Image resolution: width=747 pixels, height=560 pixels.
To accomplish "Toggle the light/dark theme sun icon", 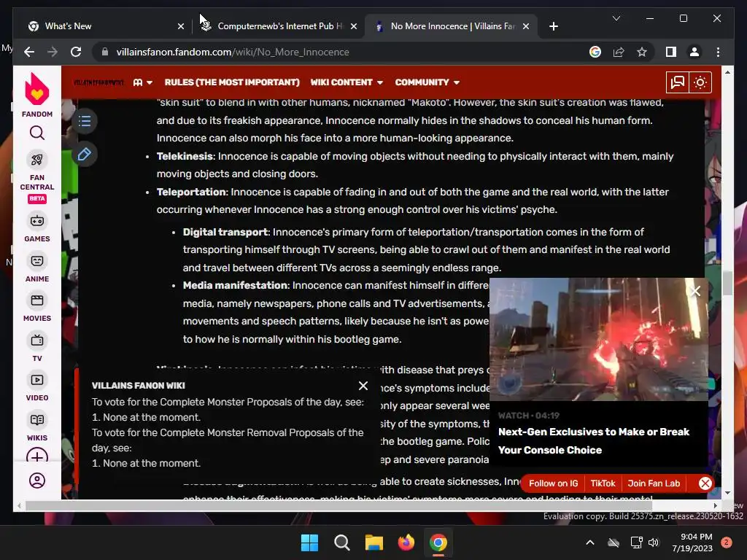I will [x=700, y=82].
